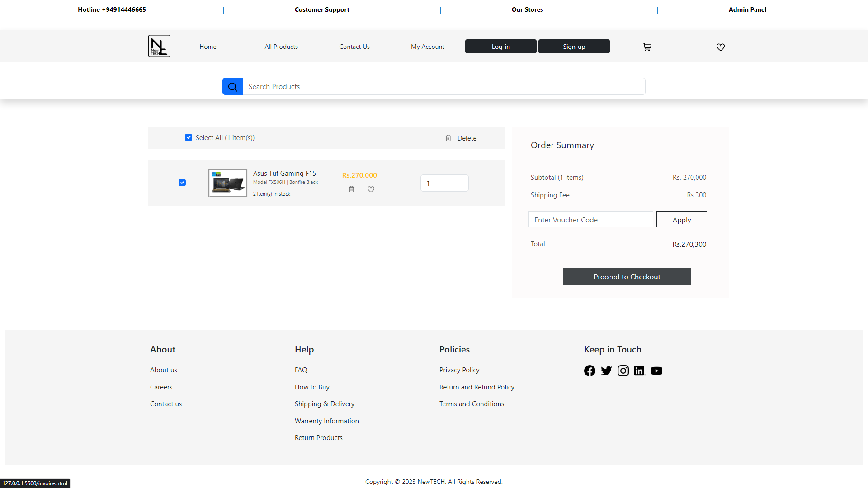Screen dimensions: 868x488
Task: Remove Asus laptop with trash icon
Action: [351, 189]
